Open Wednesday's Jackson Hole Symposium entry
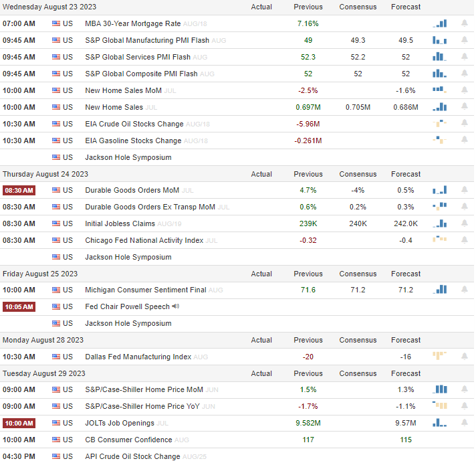Viewport: 476px width, 463px height. 128,157
